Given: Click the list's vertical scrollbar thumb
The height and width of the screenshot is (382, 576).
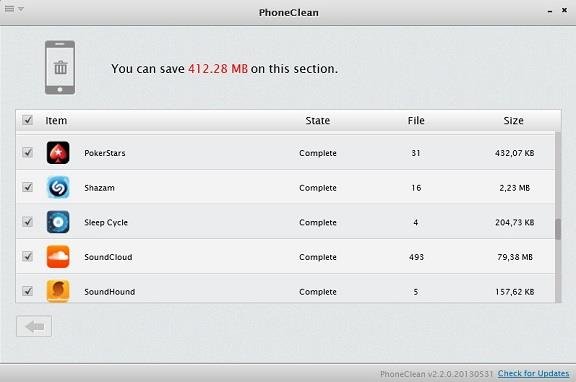Looking at the screenshot, I should point(558,229).
